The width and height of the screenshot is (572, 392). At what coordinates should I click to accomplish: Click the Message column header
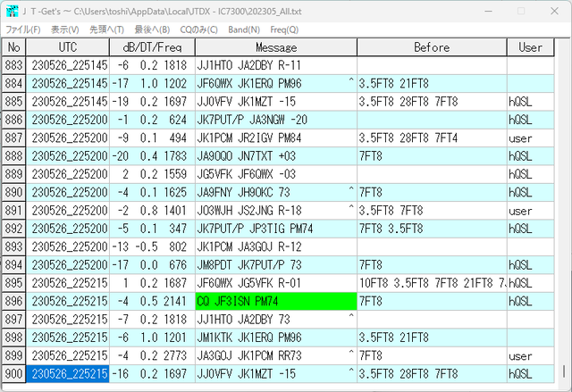click(x=276, y=47)
